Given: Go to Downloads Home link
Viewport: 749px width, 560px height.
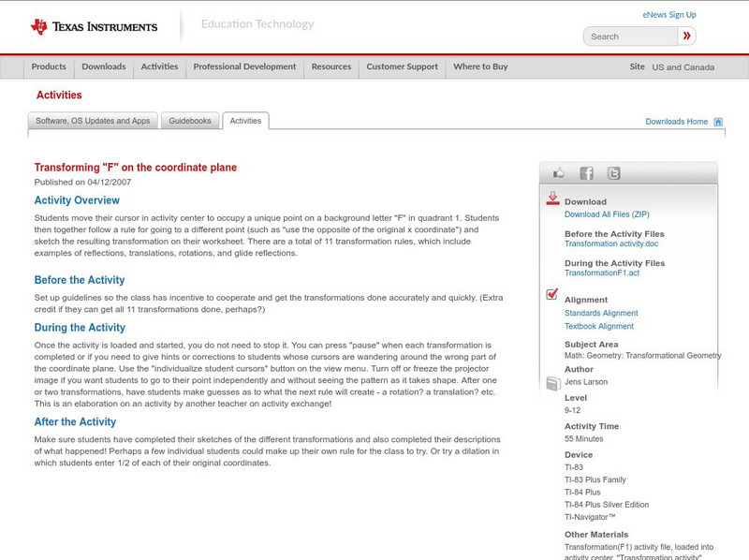Looking at the screenshot, I should tap(676, 122).
